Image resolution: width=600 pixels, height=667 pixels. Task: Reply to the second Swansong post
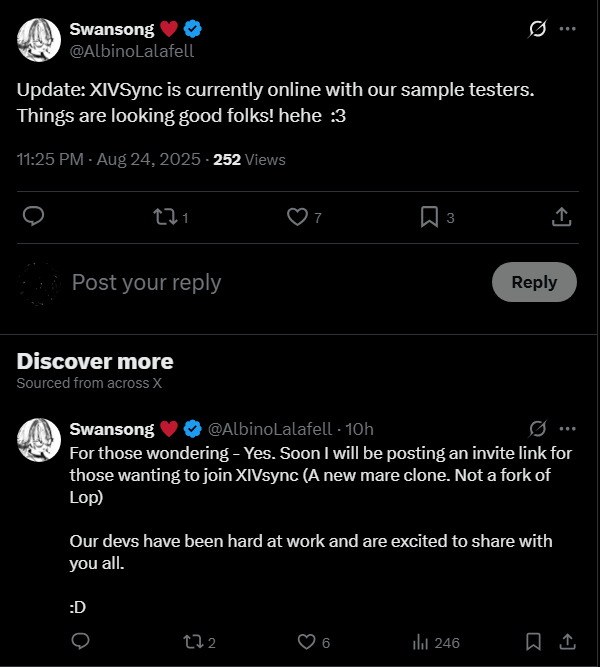[81, 642]
